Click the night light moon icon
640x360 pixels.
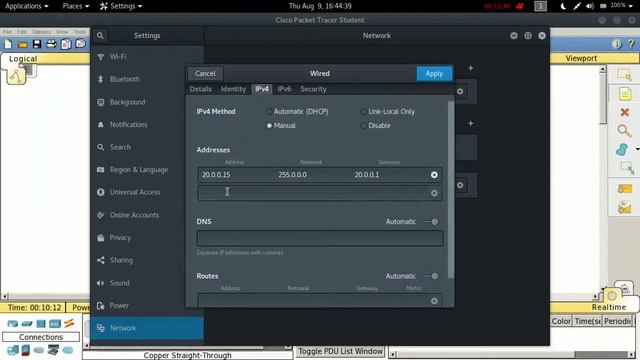[x=563, y=6]
